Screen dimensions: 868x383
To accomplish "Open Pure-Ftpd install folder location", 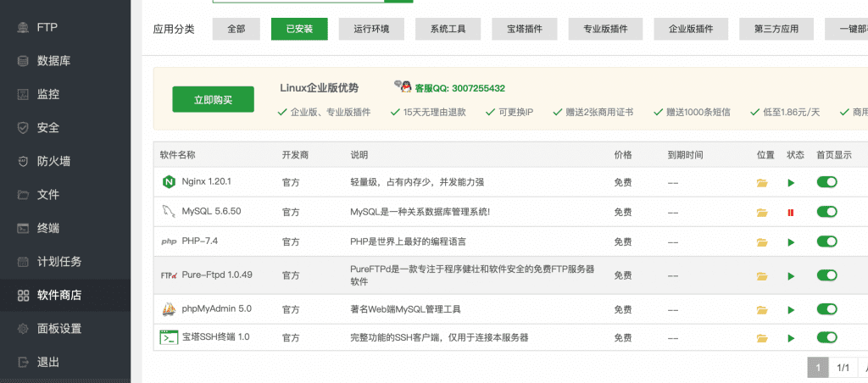I will point(762,275).
